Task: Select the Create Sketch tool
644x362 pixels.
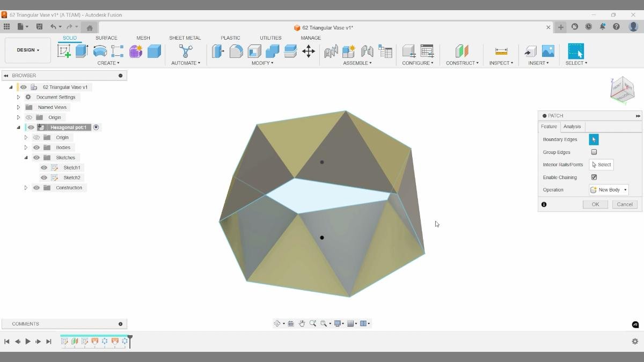Action: [x=64, y=50]
